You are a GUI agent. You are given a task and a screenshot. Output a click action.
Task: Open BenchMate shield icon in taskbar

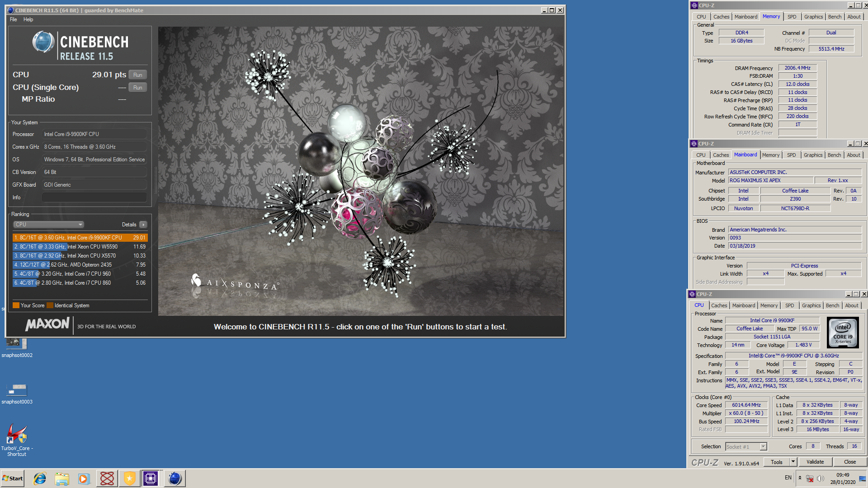pos(130,479)
